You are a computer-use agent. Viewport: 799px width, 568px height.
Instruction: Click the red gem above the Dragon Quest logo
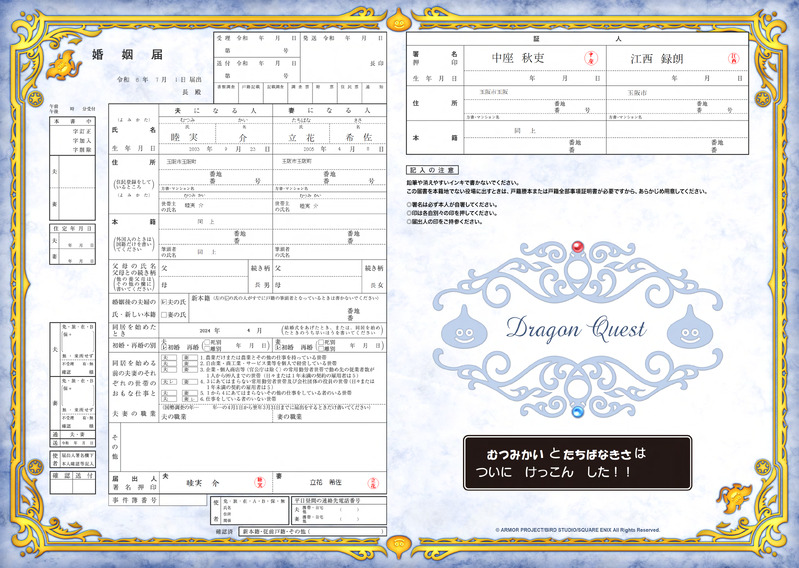click(x=577, y=247)
